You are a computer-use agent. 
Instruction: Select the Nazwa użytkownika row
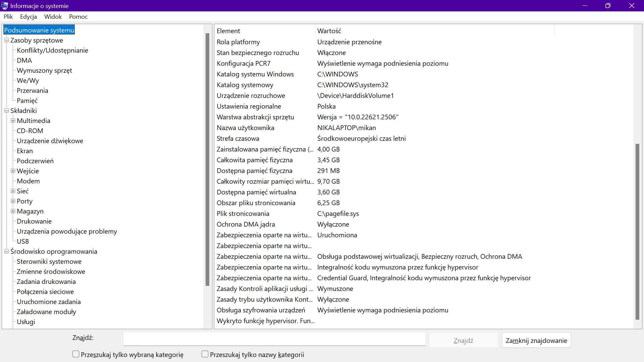[384, 128]
